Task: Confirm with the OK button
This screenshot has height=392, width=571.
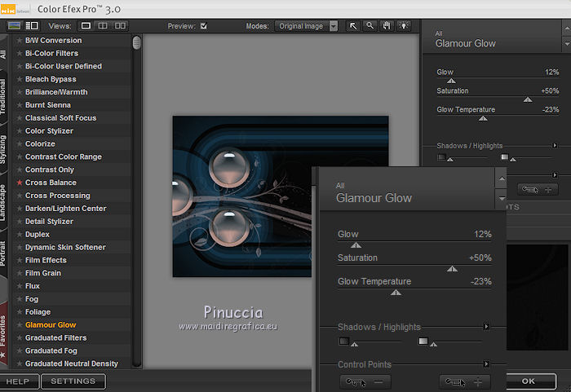Action: [x=531, y=381]
